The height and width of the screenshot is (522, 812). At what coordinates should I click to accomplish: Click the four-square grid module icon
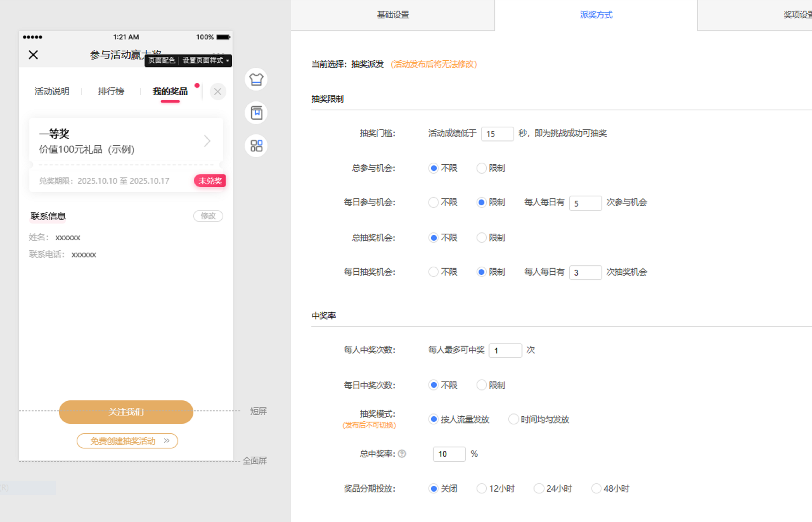point(256,146)
